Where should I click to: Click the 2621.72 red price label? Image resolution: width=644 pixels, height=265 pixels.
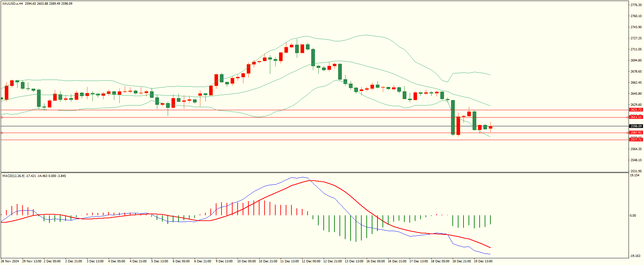coord(636,110)
